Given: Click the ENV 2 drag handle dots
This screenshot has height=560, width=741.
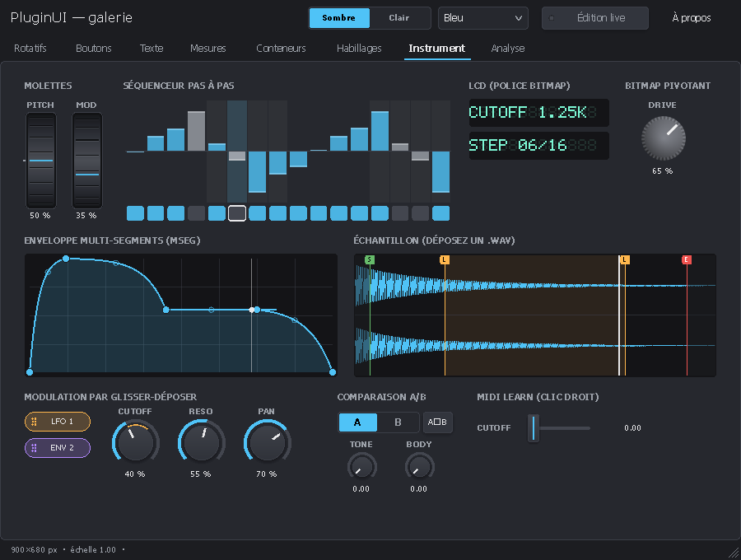Looking at the screenshot, I should (x=34, y=448).
